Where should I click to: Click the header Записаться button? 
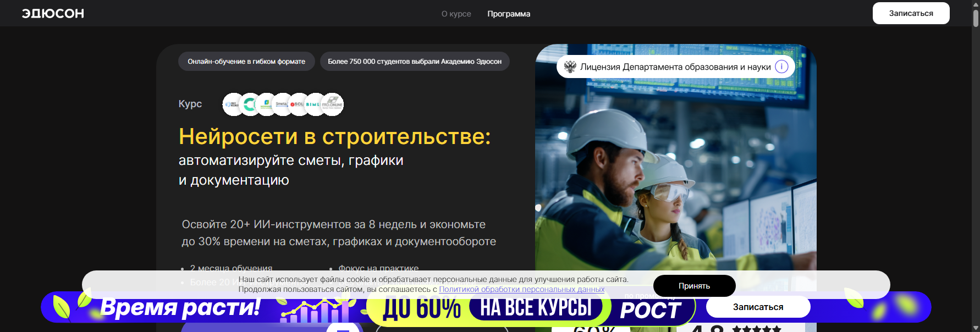point(911,13)
